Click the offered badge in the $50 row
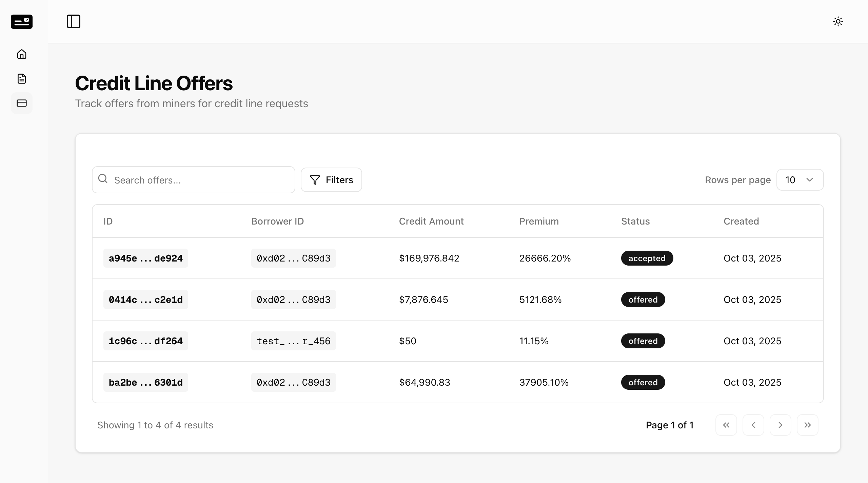The width and height of the screenshot is (868, 483). pyautogui.click(x=643, y=341)
